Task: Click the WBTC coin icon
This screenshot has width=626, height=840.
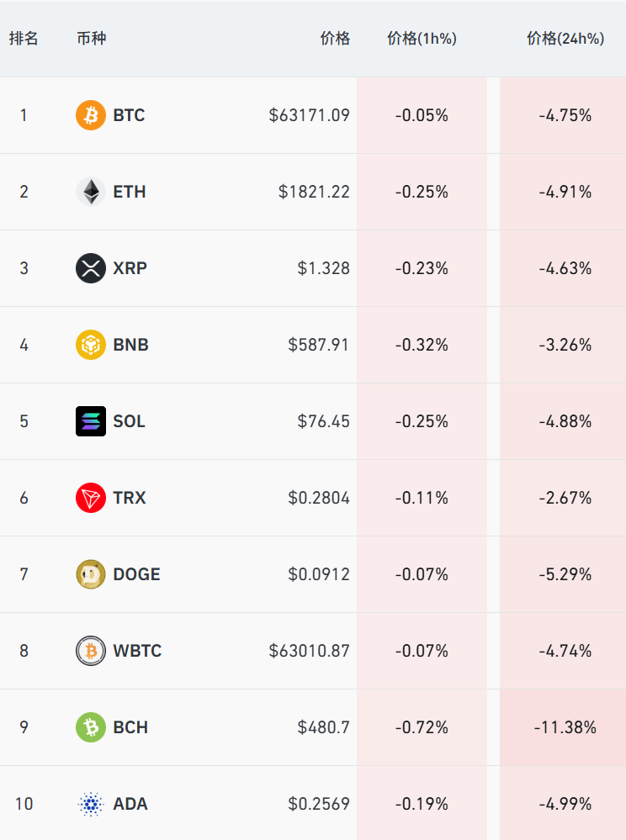Action: click(91, 651)
